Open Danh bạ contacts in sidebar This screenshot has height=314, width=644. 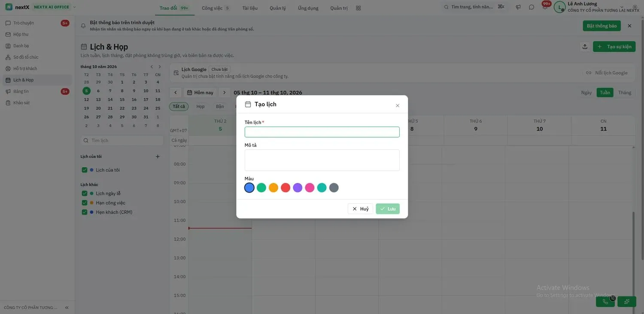tap(37, 46)
